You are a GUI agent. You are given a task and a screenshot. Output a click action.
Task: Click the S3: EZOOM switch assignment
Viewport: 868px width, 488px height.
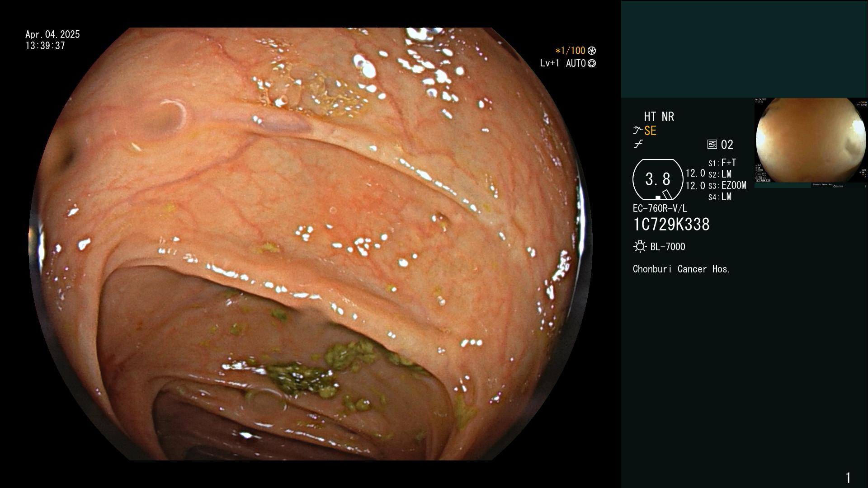(727, 186)
